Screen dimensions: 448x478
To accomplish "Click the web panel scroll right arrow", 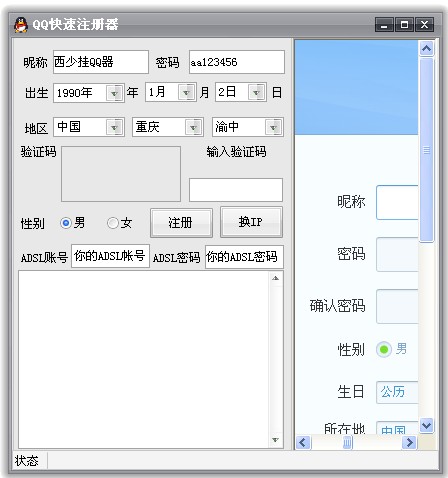I will point(409,443).
